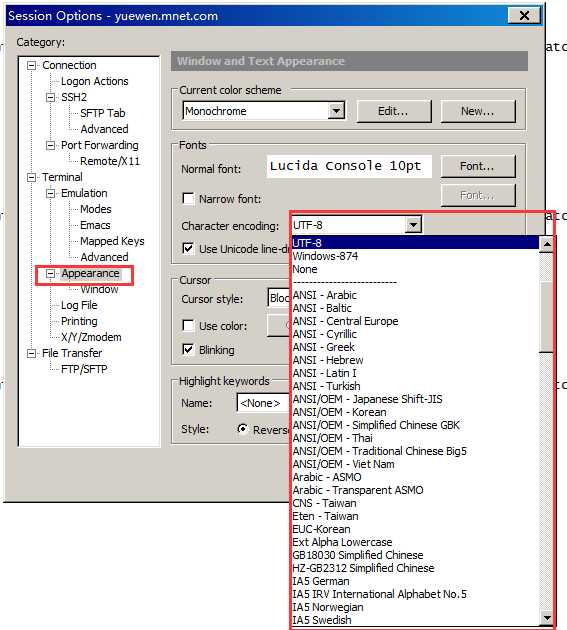Select Mapped Keys category
567x630 pixels.
(112, 241)
